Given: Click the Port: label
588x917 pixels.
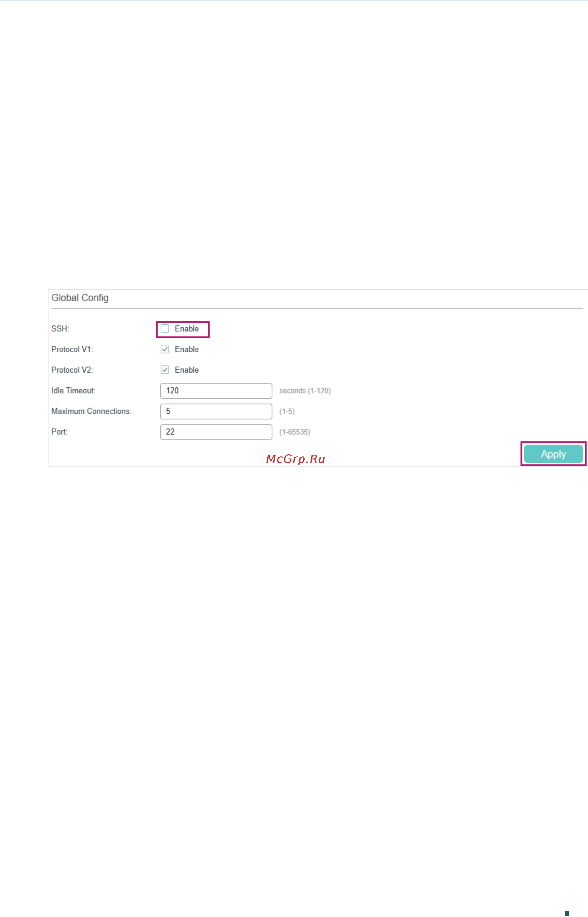Looking at the screenshot, I should click(59, 432).
